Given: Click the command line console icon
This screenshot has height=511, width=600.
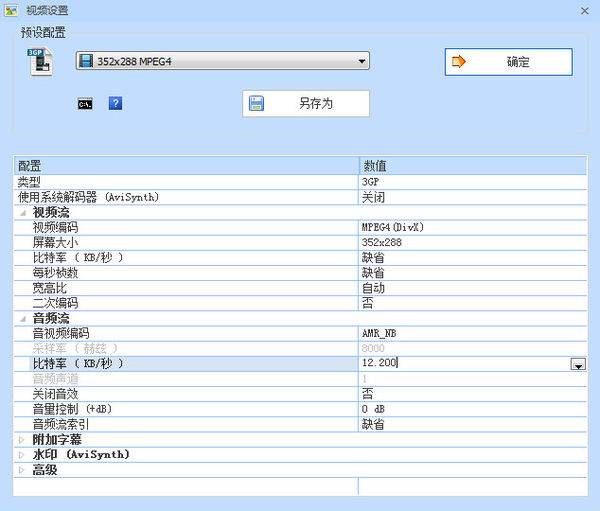Looking at the screenshot, I should pyautogui.click(x=85, y=103).
